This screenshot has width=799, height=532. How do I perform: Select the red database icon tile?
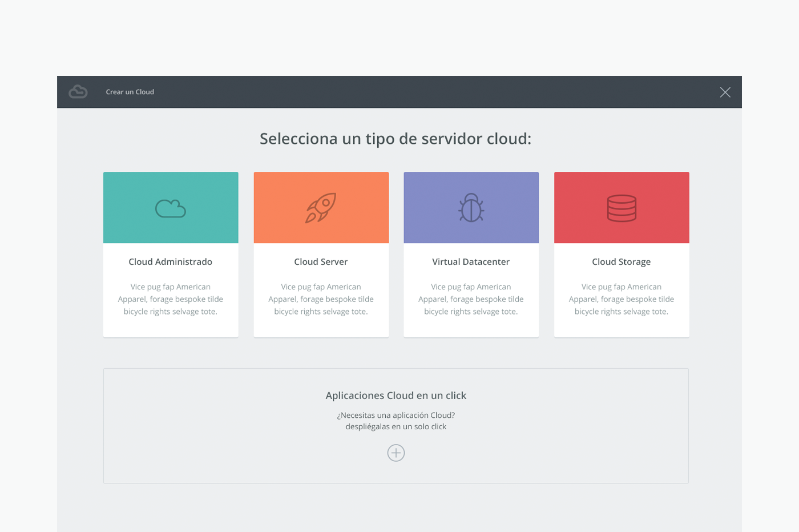point(622,208)
